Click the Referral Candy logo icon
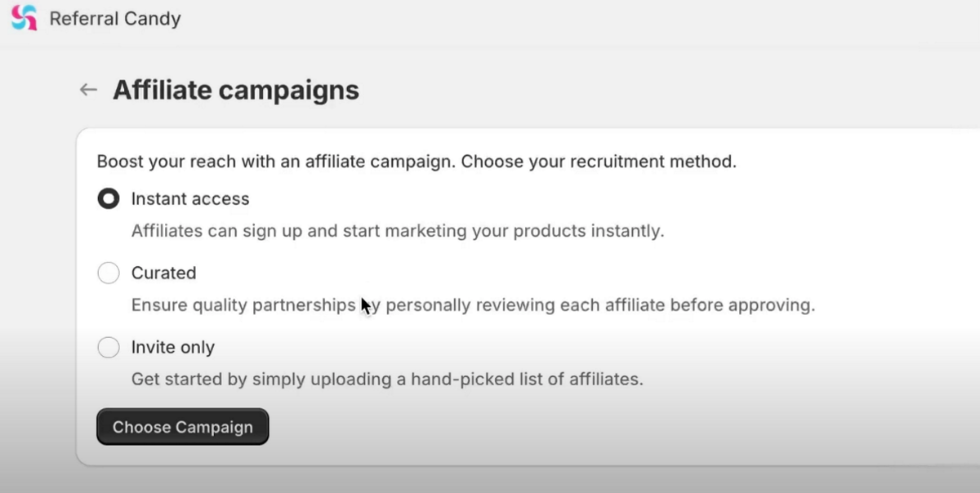Image resolution: width=980 pixels, height=493 pixels. [x=24, y=18]
